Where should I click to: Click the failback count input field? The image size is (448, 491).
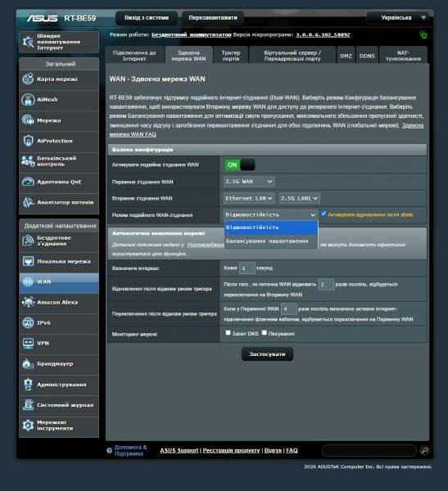[x=289, y=309]
